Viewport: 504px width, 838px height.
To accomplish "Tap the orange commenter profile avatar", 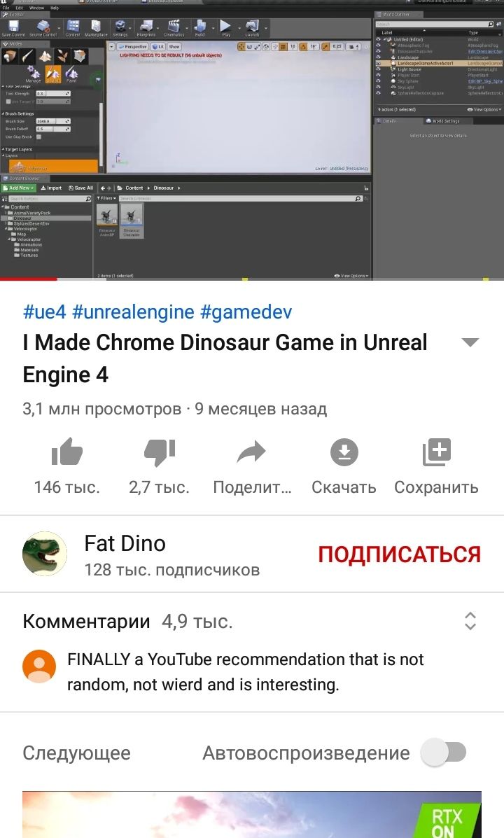I will [x=39, y=666].
